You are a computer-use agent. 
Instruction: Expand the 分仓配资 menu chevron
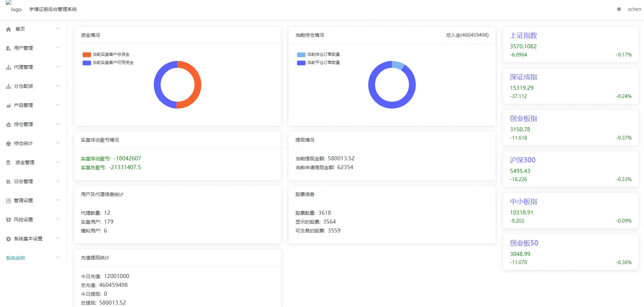[58, 86]
